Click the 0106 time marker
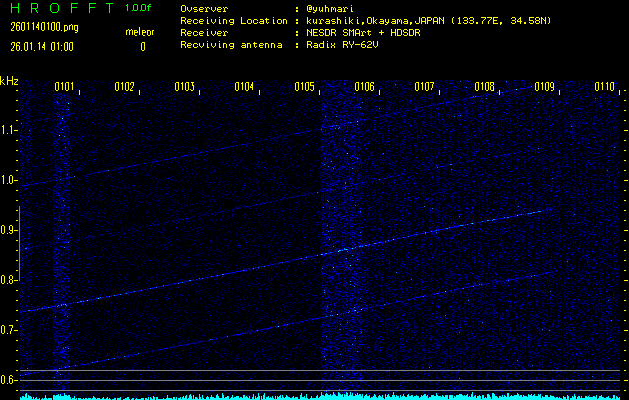Image resolution: width=629 pixels, height=400 pixels. click(364, 87)
